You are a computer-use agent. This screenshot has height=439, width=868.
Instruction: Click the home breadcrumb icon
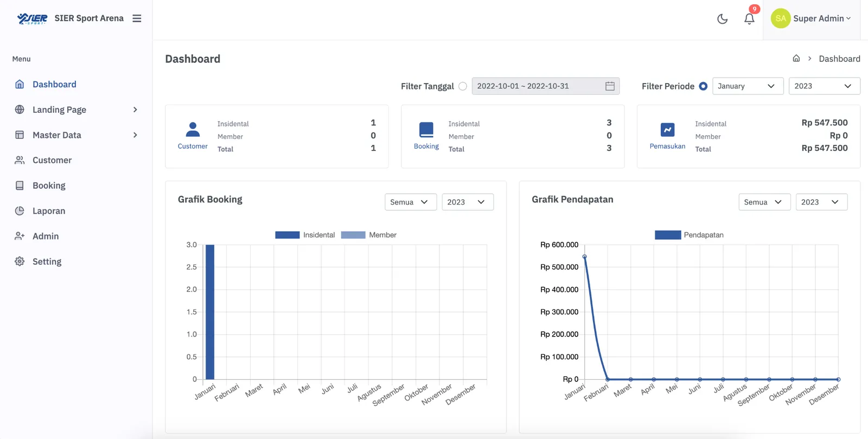tap(796, 59)
